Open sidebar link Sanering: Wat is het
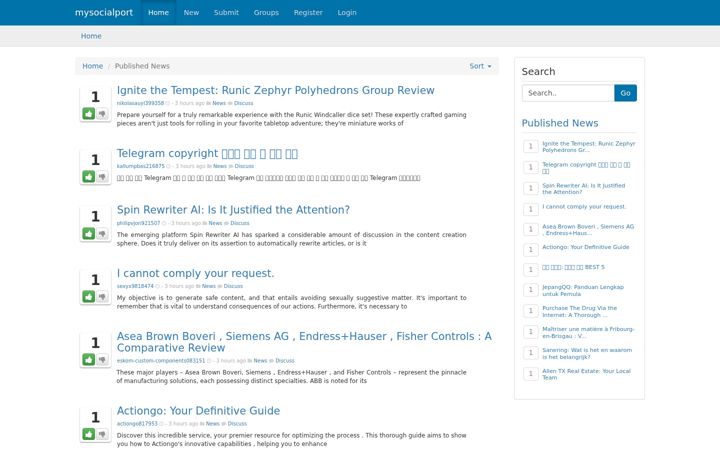 click(x=587, y=354)
